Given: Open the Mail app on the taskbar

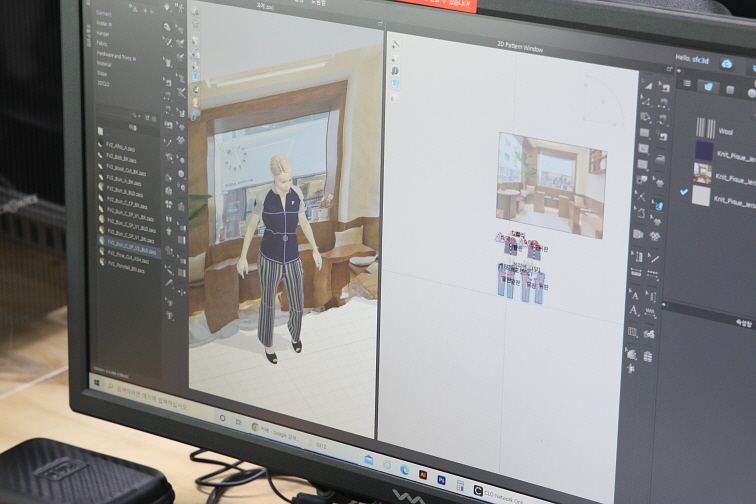Looking at the screenshot, I should (369, 460).
